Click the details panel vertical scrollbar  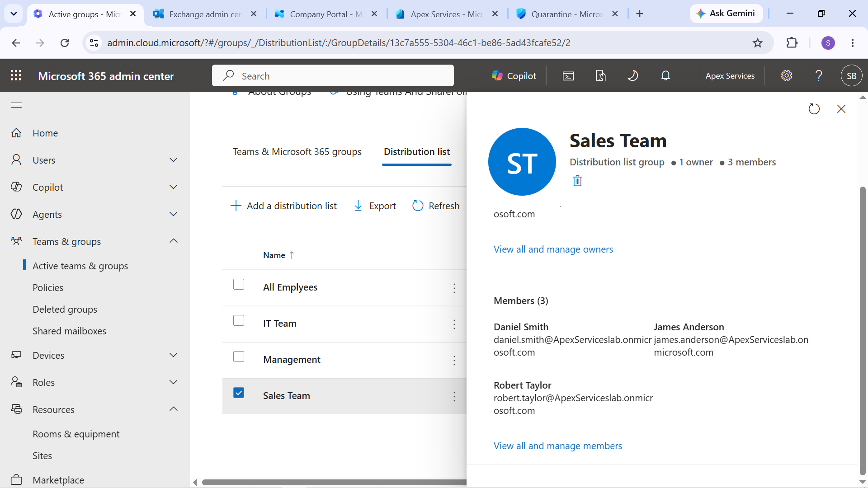click(863, 331)
